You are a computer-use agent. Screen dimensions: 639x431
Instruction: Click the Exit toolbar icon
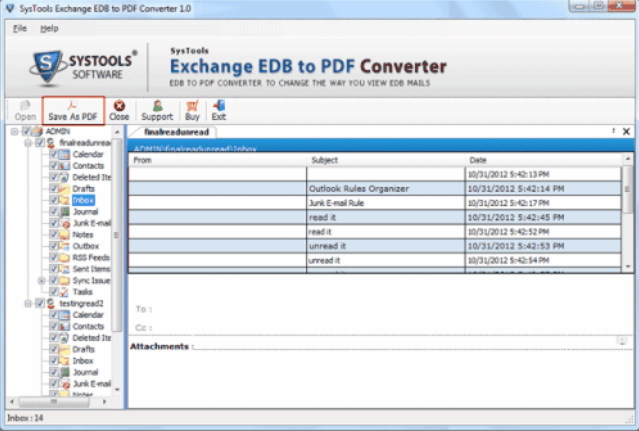click(218, 106)
